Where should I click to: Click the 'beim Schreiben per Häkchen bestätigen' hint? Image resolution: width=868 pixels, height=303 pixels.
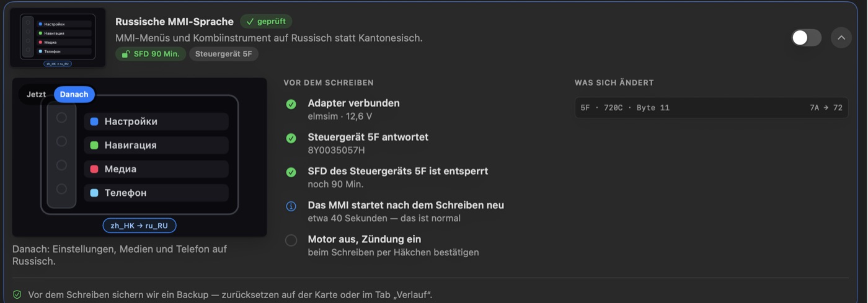(x=393, y=252)
